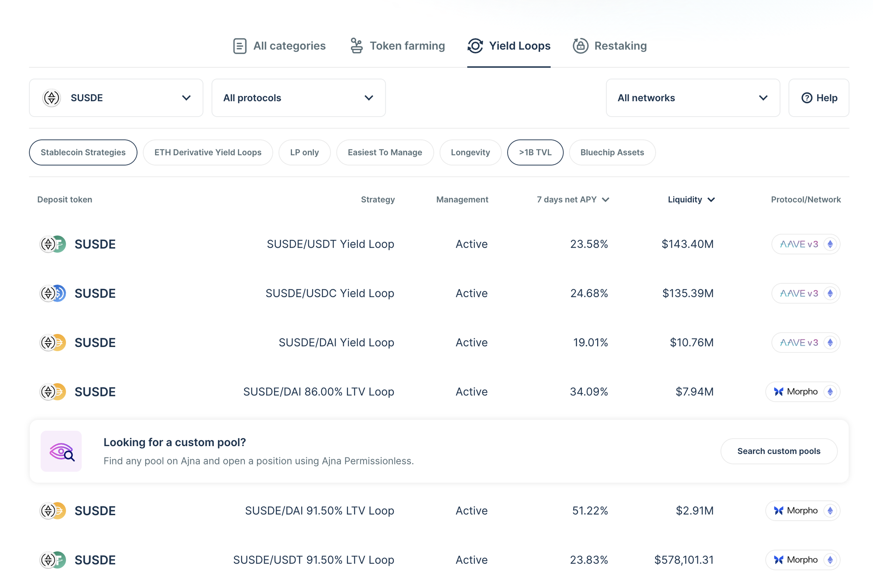Viewport: 873px width, 588px height.
Task: Open the SUSDE token dropdown
Action: click(116, 98)
